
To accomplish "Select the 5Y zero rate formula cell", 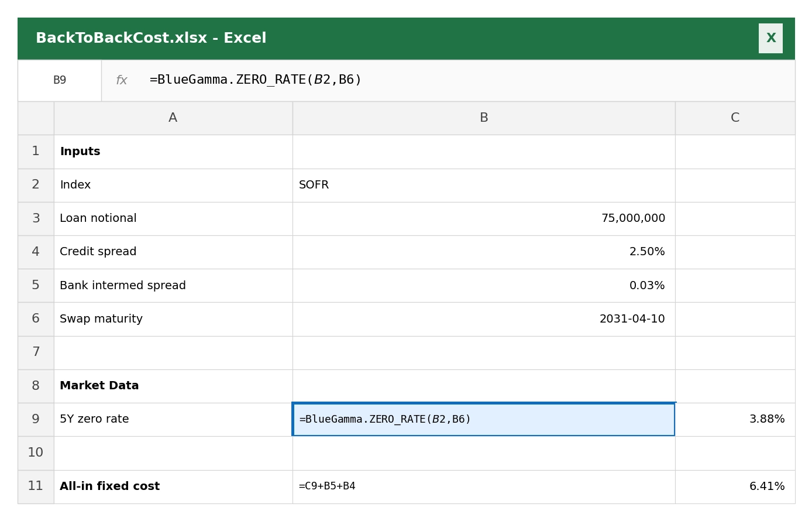I will pos(483,419).
